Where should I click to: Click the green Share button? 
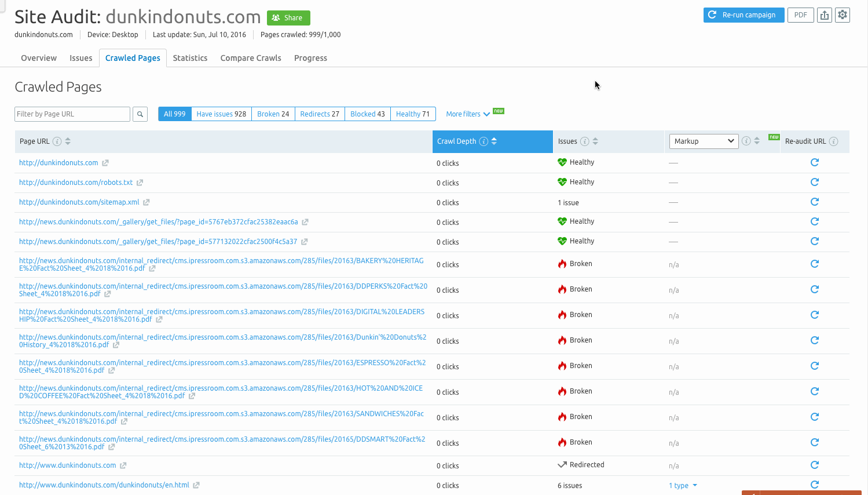tap(288, 18)
